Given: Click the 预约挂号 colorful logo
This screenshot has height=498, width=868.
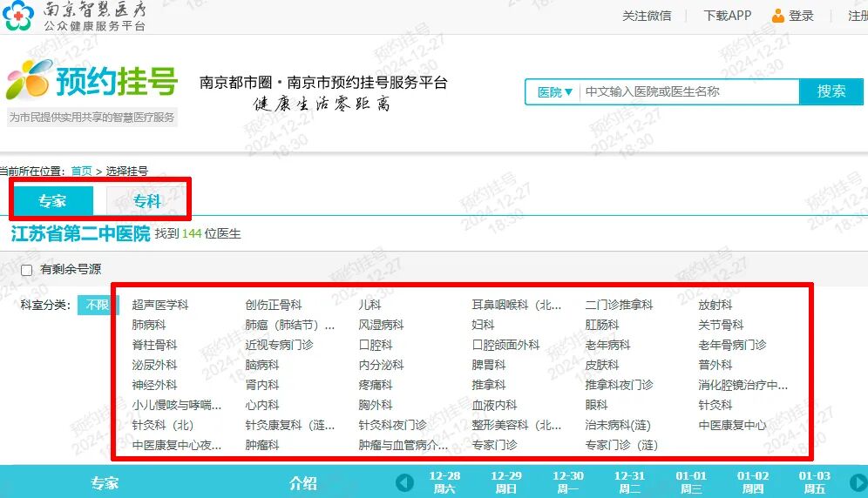Looking at the screenshot, I should pos(92,81).
